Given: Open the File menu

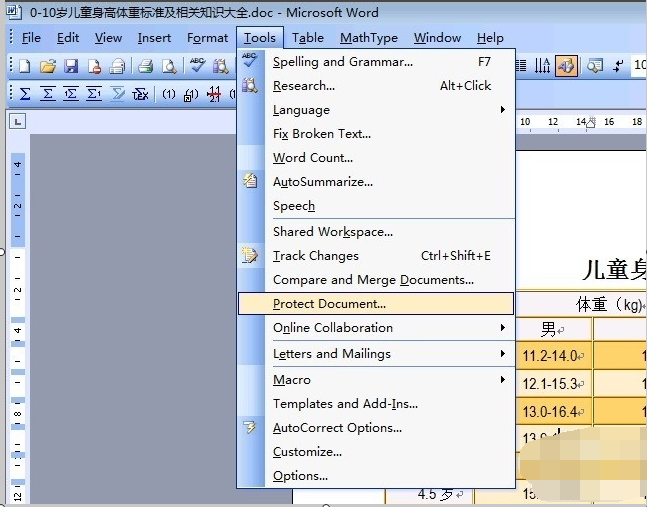Looking at the screenshot, I should (31, 38).
